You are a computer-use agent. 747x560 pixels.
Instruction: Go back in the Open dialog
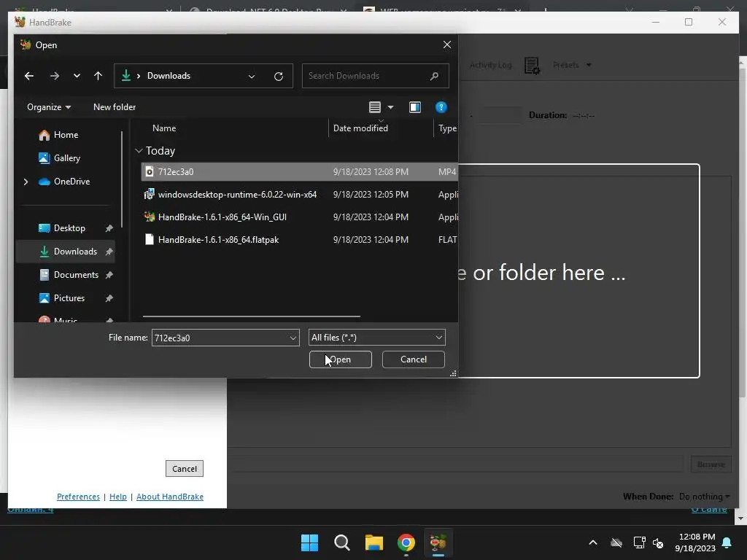(x=29, y=76)
